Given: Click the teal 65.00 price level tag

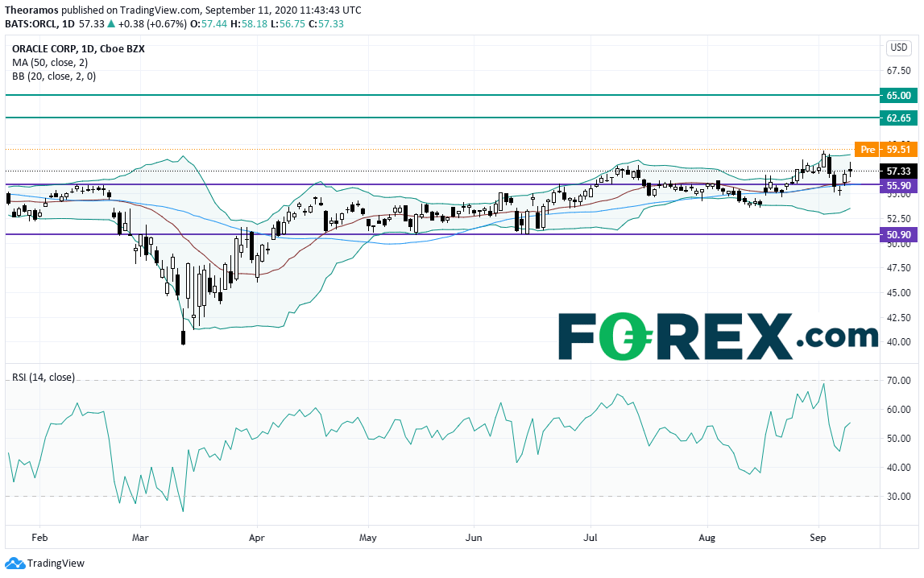Looking at the screenshot, I should [x=899, y=95].
